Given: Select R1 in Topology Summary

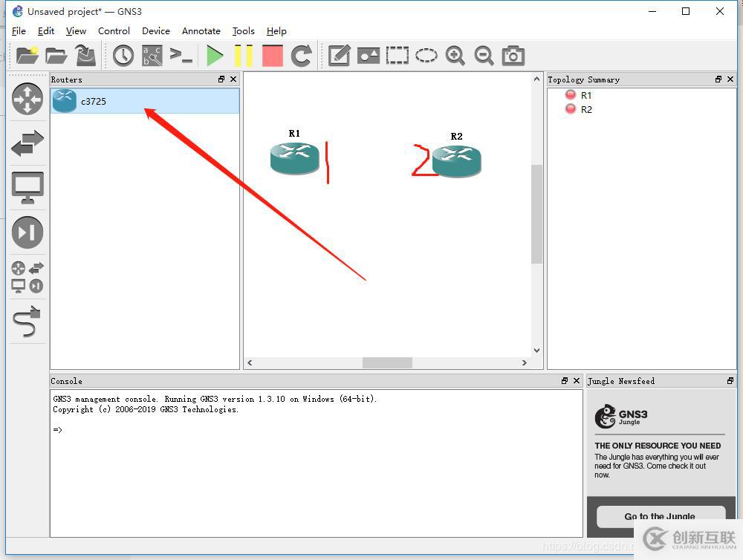Looking at the screenshot, I should point(586,95).
